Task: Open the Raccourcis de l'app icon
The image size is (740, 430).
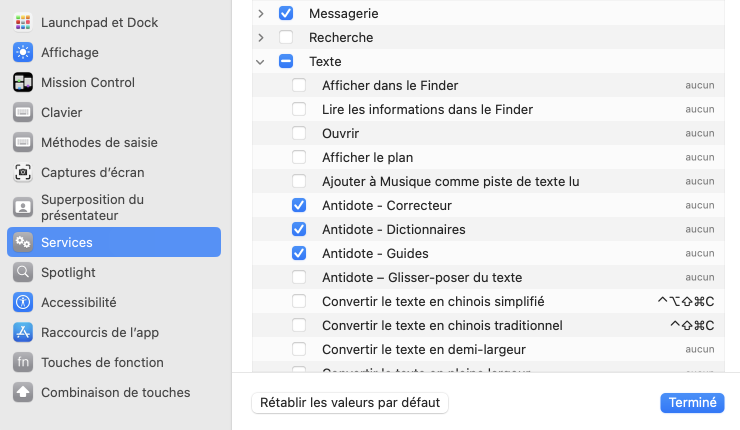Action: pyautogui.click(x=23, y=332)
